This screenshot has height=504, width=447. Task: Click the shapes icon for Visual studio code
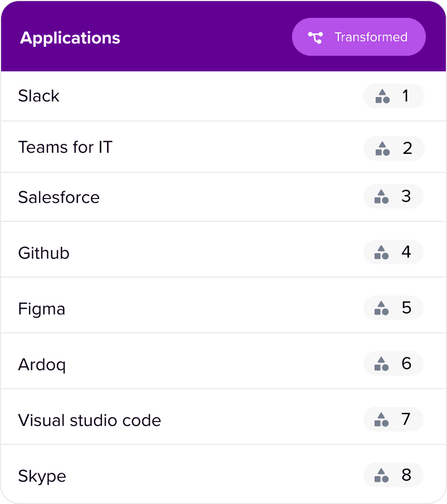pos(382,420)
